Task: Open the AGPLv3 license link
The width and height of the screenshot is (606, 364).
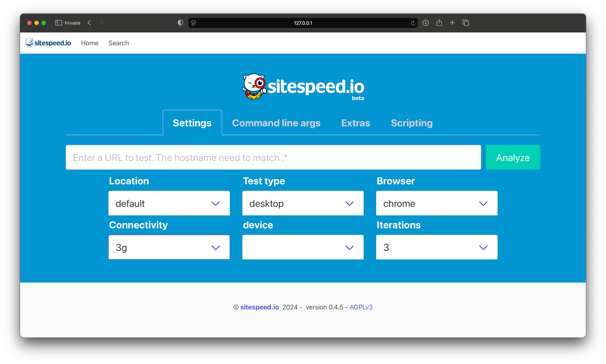Action: coord(361,307)
